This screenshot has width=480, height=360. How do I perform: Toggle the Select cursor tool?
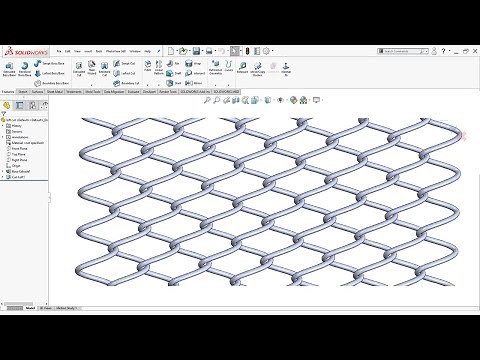coord(235,51)
